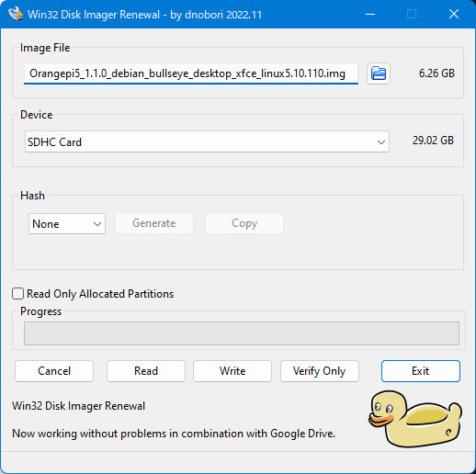Open the browse image file folder icon
The image size is (476, 474).
pos(379,73)
